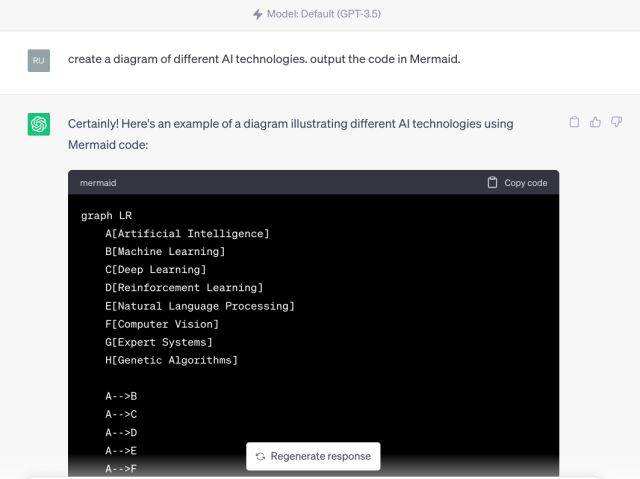
Task: Click the 'H[Genetic Algorithms]' code line
Action: point(171,360)
